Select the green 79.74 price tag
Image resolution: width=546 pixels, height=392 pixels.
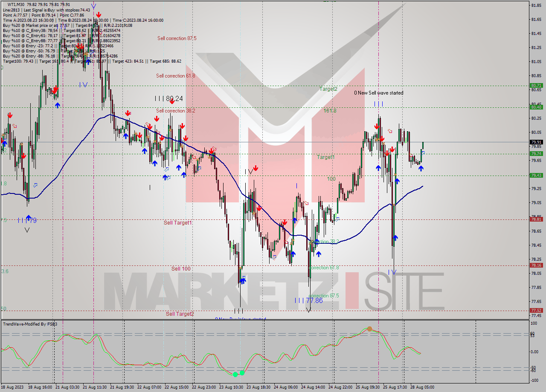point(536,153)
